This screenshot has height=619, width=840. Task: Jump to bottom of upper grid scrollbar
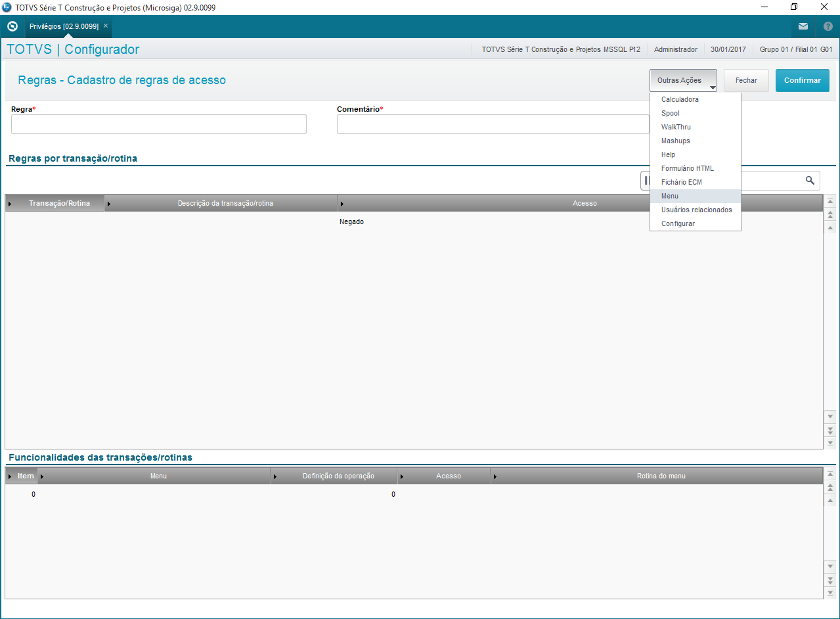click(830, 443)
